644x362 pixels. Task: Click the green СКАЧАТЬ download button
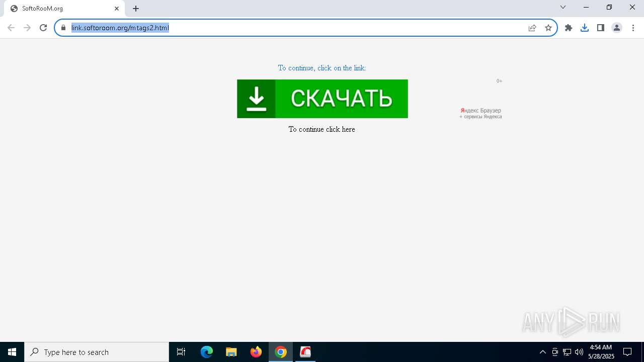click(323, 99)
